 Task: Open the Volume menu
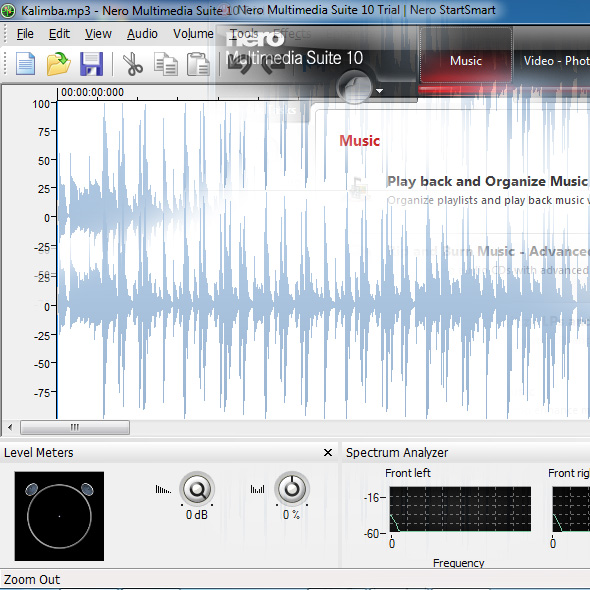point(193,34)
